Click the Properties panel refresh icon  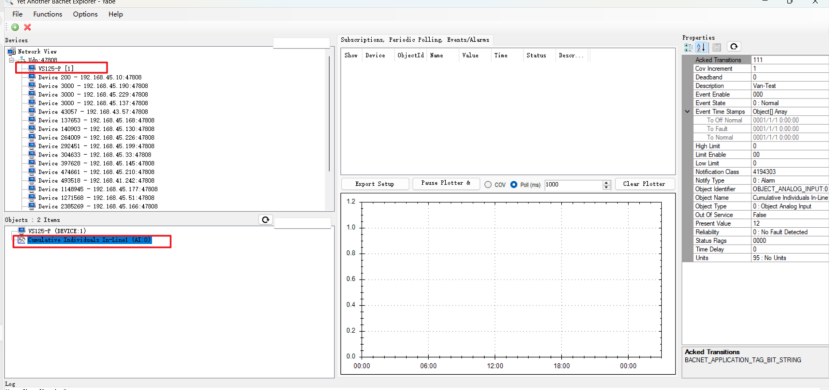click(x=734, y=47)
